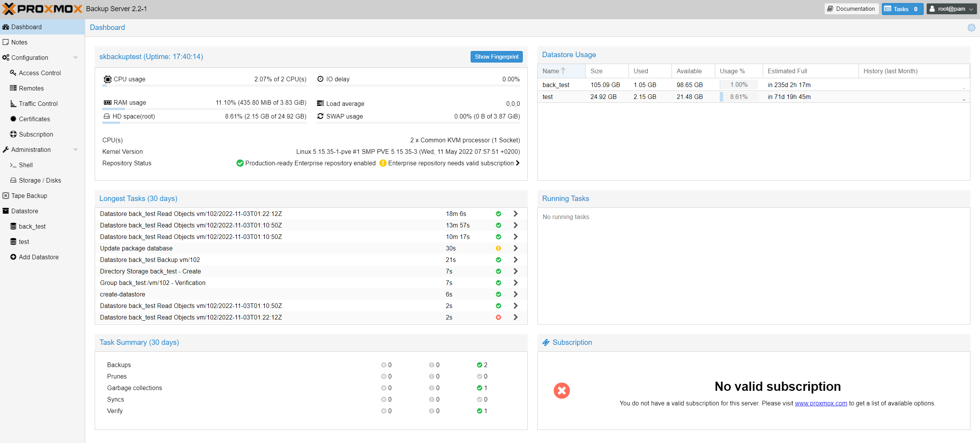Viewport: 980px width, 443px height.
Task: Open the Documentation button
Action: pos(851,9)
